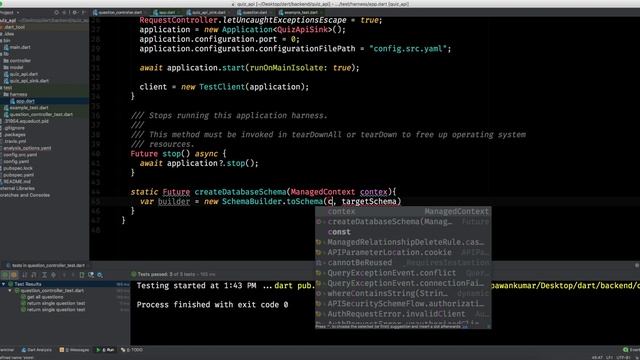Screen dimensions: 640x360
Task: Toggle show passed tests in run toolbar
Action: tap(5, 275)
